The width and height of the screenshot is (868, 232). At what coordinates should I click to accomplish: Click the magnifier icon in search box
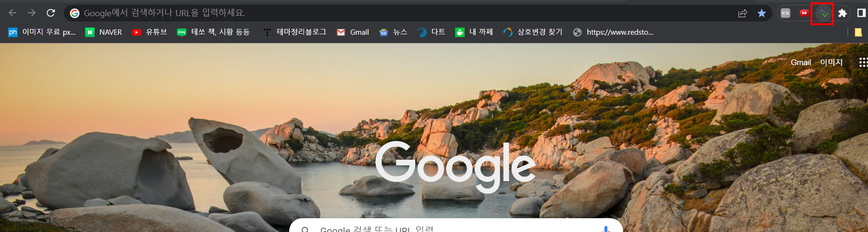click(305, 230)
